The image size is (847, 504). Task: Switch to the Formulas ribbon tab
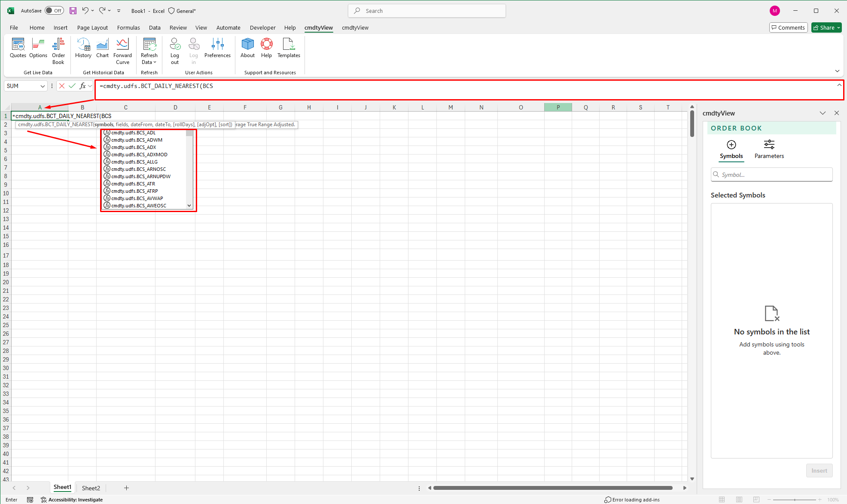128,27
